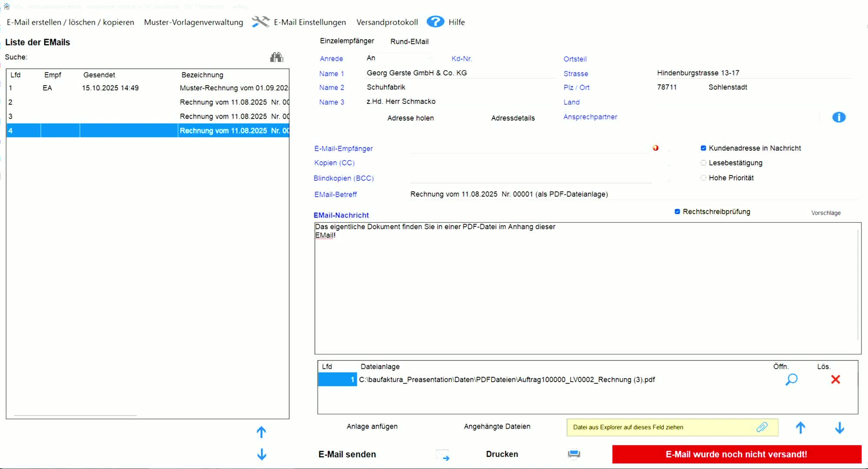868x469 pixels.
Task: Open E-Mail Einstellungen tools icon
Action: point(261,22)
